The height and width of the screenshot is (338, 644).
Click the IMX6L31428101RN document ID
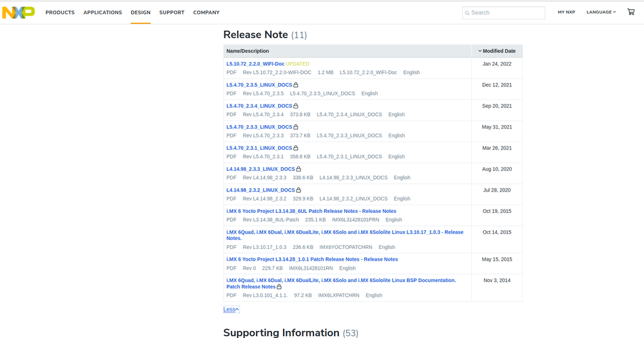click(x=311, y=268)
